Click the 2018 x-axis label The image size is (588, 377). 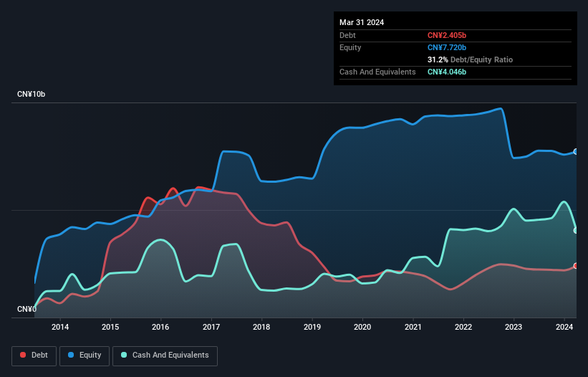[x=261, y=327]
